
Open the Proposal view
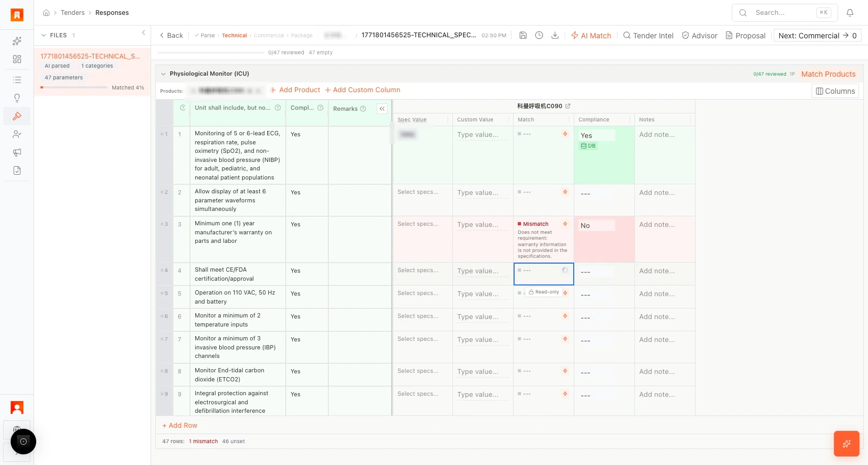click(x=746, y=36)
